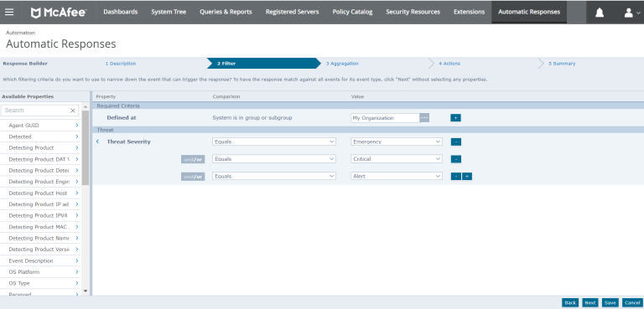Select Detecting Product Engine property

pyautogui.click(x=40, y=182)
